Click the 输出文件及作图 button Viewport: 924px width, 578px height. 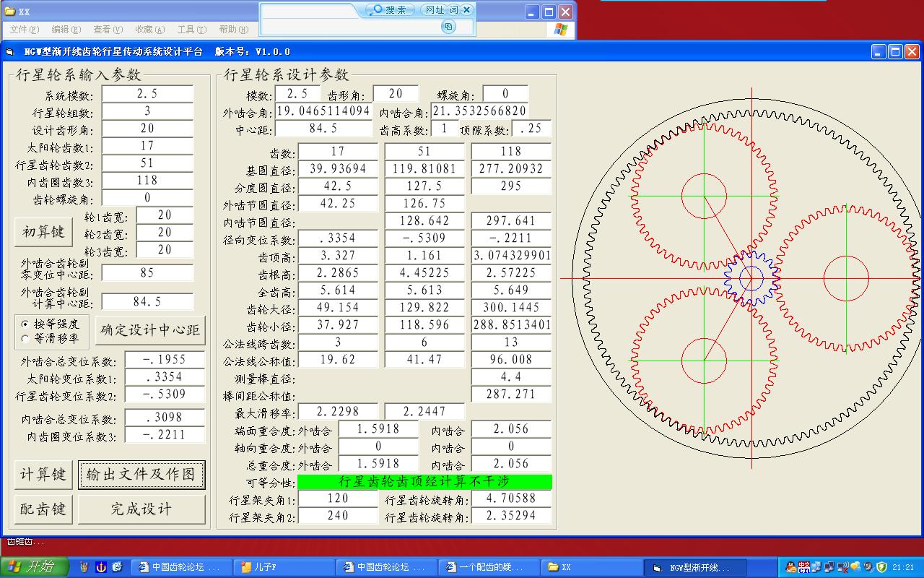click(141, 475)
